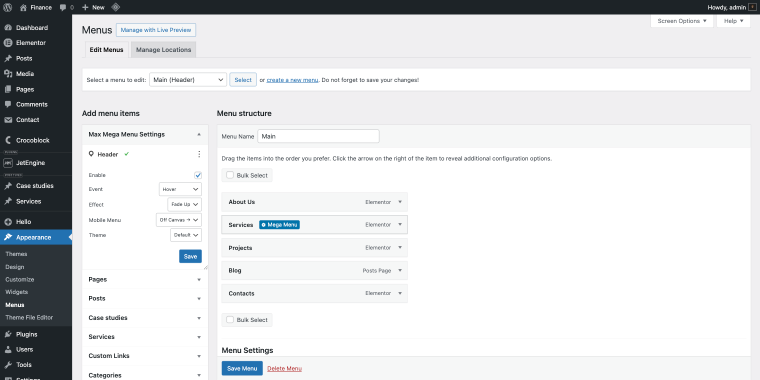
Task: Open the Help panel tab
Action: (733, 21)
